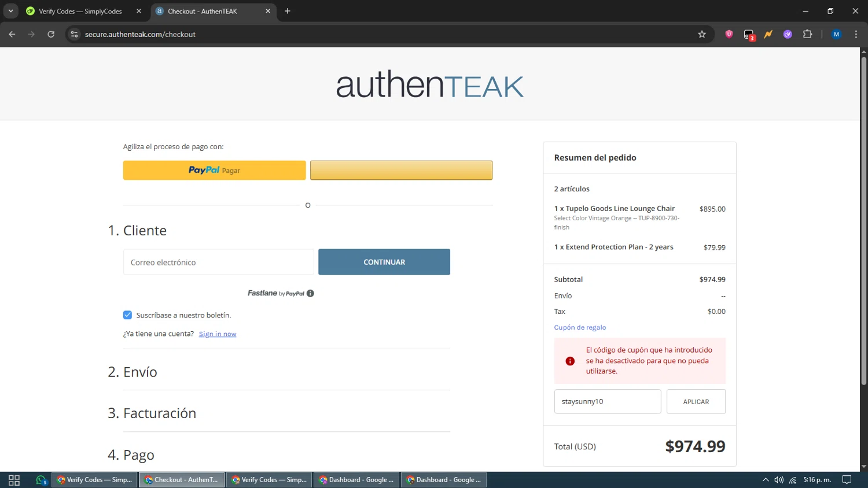The height and width of the screenshot is (488, 868).
Task: Open the Chrome profile avatar M
Action: (836, 34)
